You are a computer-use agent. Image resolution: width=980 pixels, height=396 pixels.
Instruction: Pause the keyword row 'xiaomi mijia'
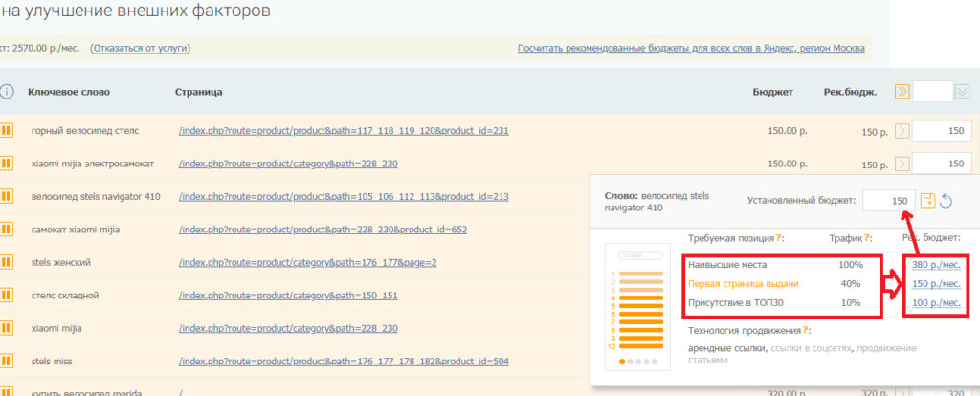pos(6,328)
